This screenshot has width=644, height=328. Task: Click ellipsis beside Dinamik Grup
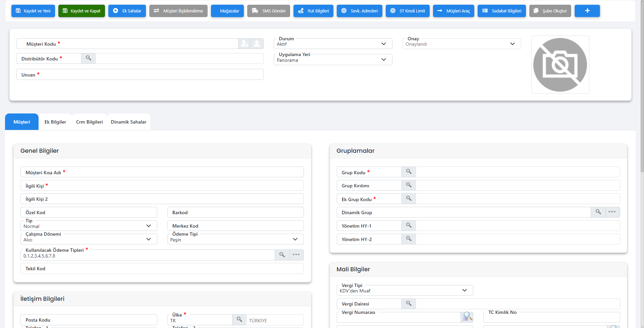612,212
